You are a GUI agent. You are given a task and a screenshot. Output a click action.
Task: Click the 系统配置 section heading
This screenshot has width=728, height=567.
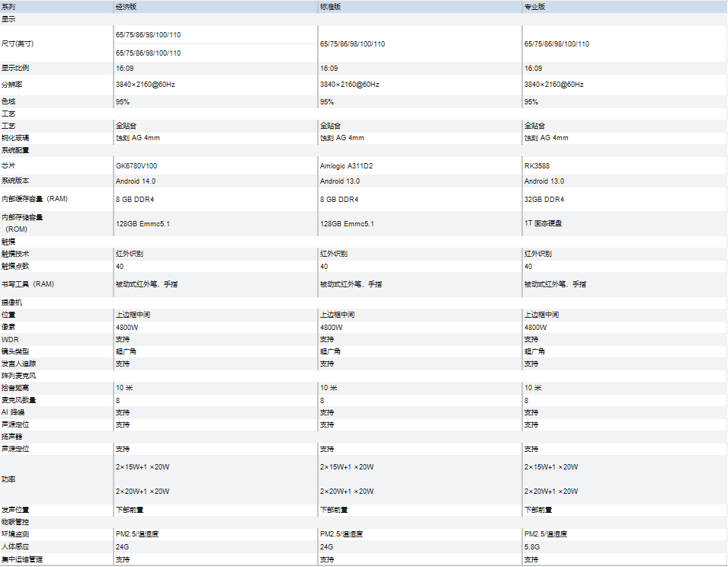15,150
